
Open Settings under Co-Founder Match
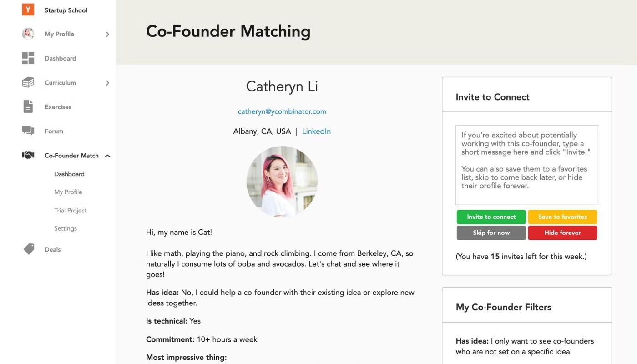65,228
